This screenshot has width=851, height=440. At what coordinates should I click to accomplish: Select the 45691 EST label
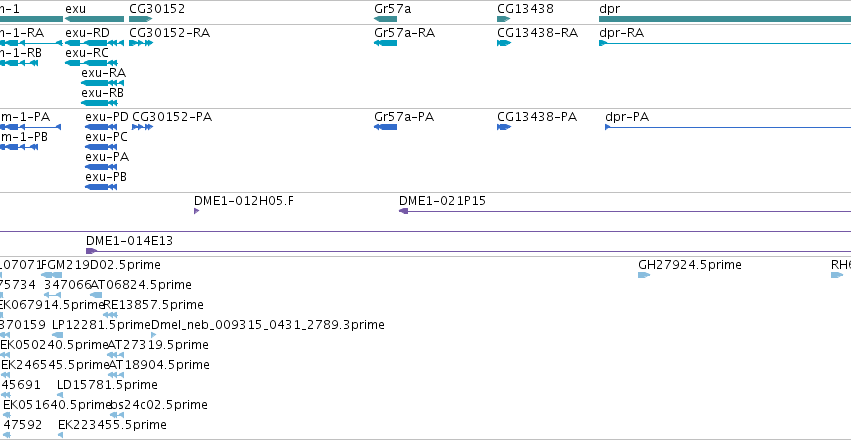pyautogui.click(x=21, y=385)
